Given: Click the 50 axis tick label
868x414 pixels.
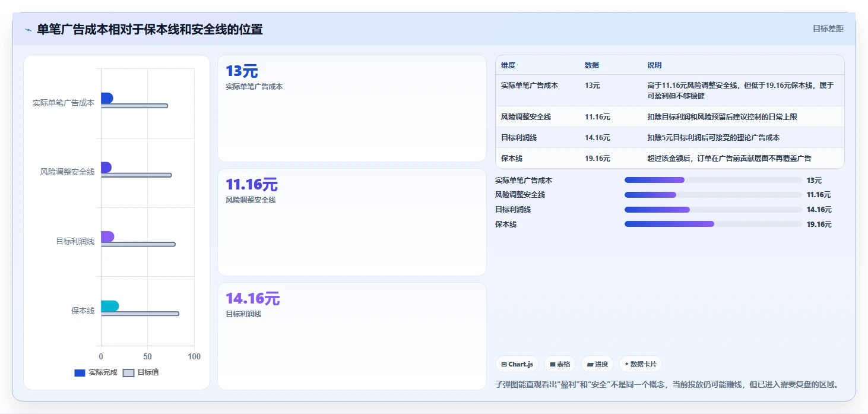Looking at the screenshot, I should (147, 356).
